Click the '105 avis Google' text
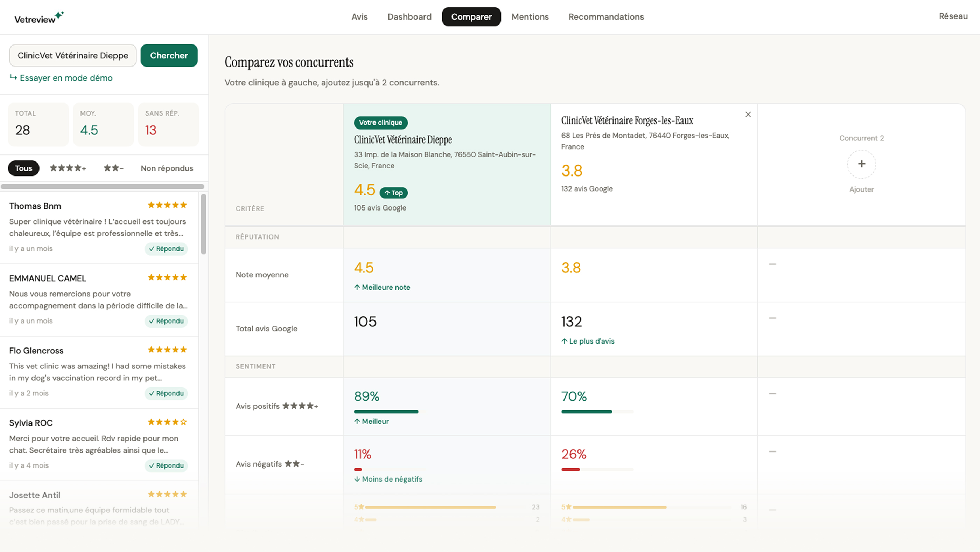This screenshot has width=980, height=552. click(x=380, y=208)
